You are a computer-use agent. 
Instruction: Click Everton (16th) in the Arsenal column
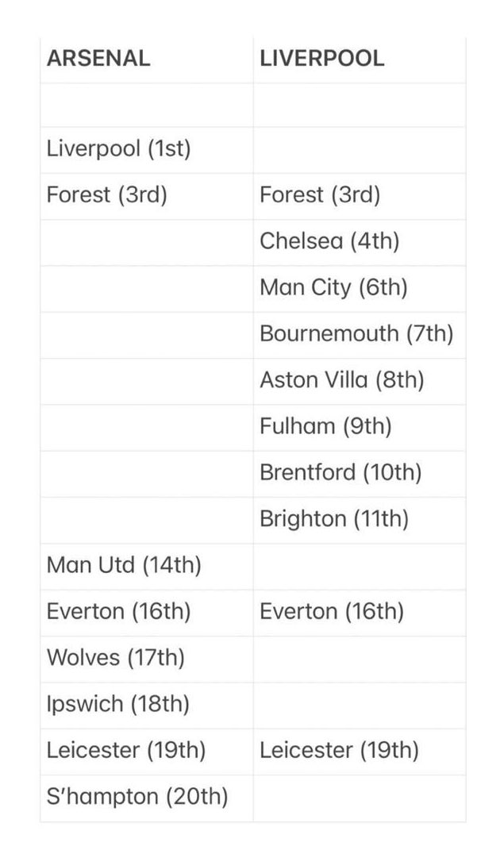(118, 612)
